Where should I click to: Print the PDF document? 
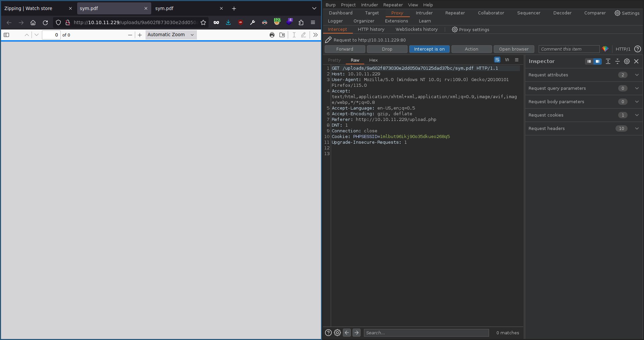tap(272, 35)
